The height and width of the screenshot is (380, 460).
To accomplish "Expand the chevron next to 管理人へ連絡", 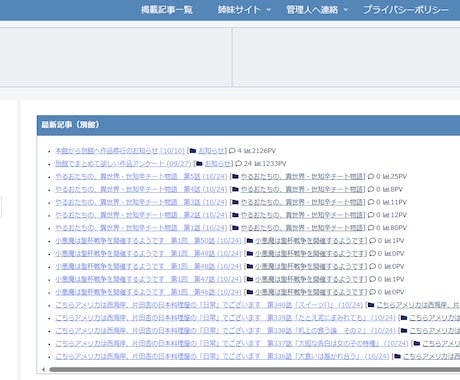I will [x=346, y=10].
